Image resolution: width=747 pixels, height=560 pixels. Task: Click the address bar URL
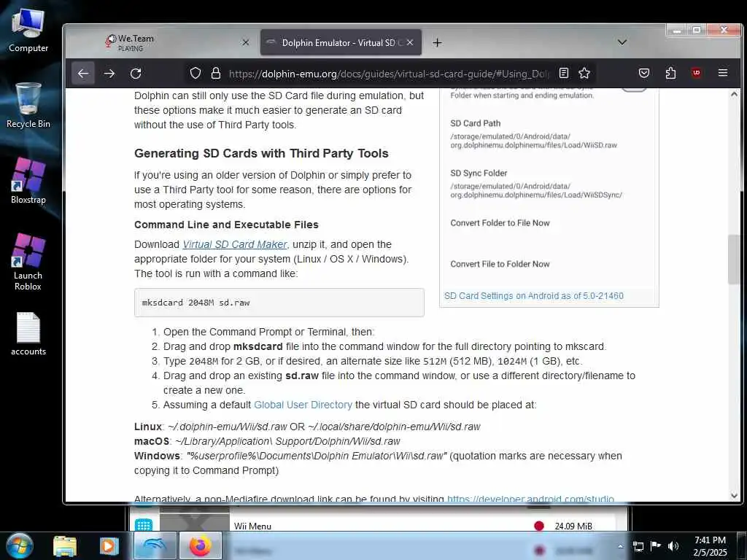tap(388, 74)
